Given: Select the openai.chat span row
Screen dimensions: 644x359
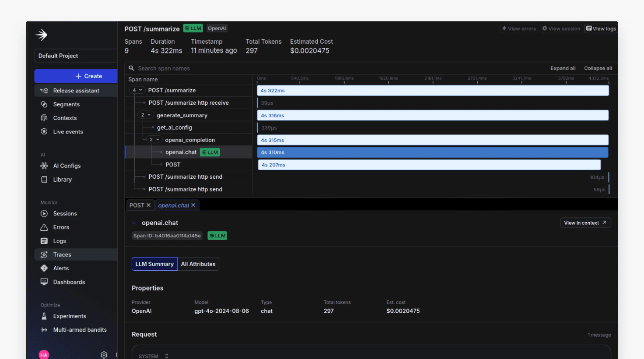Looking at the screenshot, I should pyautogui.click(x=189, y=152).
